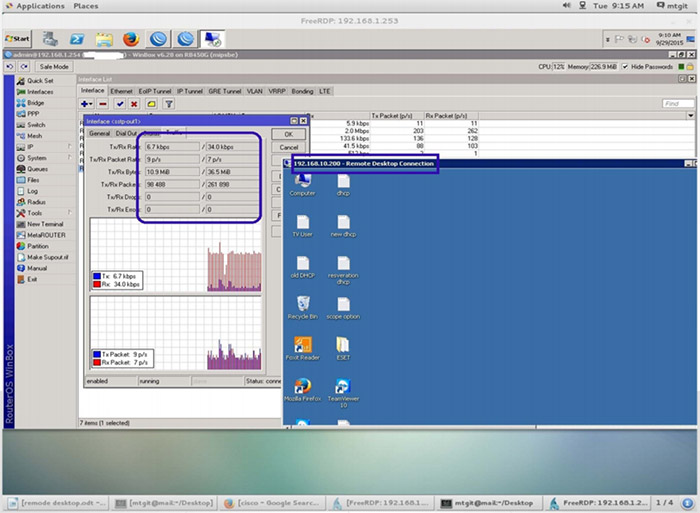Open Firefox from the remote taskbar
Image resolution: width=700 pixels, height=513 pixels.
point(131,39)
